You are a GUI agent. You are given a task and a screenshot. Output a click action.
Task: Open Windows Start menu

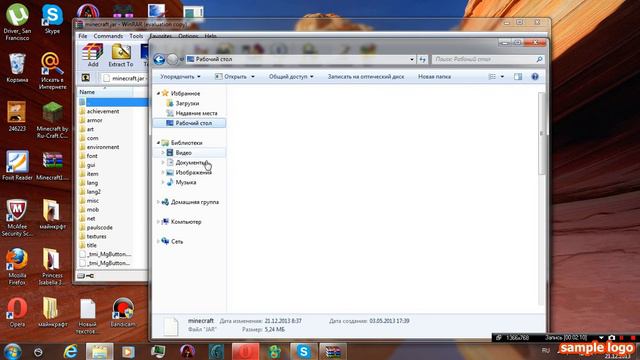click(x=12, y=351)
